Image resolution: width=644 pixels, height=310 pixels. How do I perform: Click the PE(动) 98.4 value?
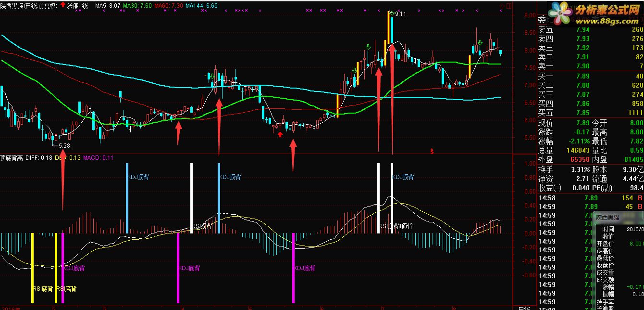[x=636, y=188]
